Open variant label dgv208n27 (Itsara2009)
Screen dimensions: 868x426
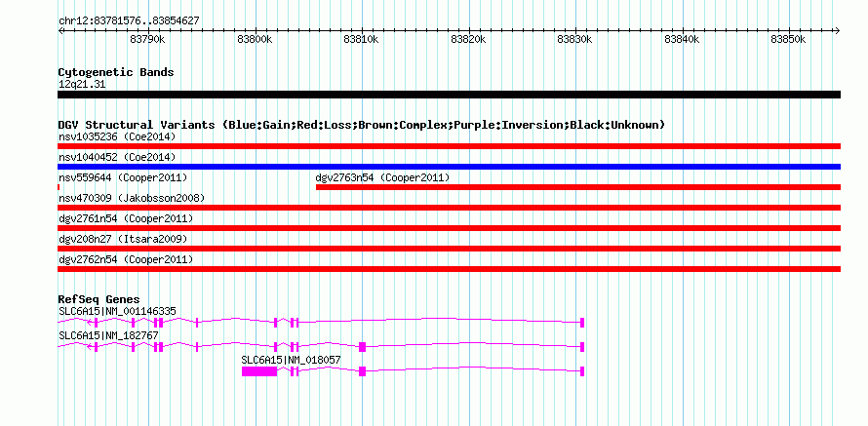(x=123, y=240)
